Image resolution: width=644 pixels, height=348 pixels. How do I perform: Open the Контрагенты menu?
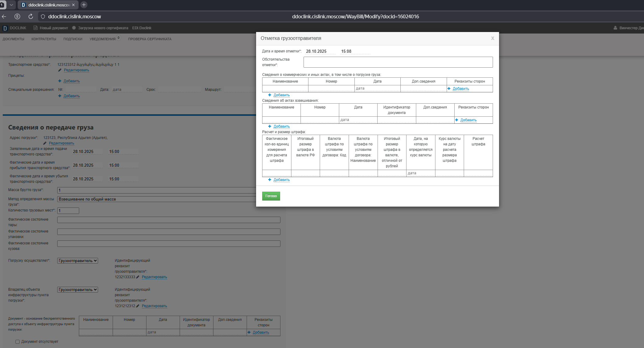[44, 39]
